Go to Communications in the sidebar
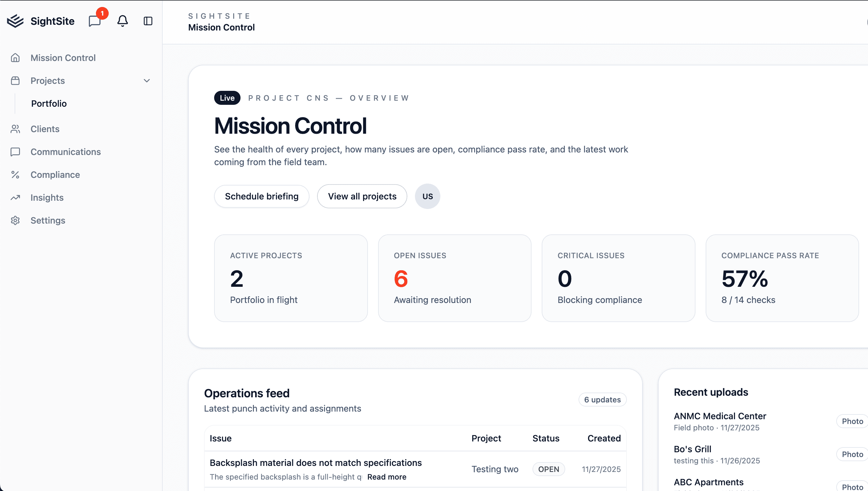 [x=65, y=152]
